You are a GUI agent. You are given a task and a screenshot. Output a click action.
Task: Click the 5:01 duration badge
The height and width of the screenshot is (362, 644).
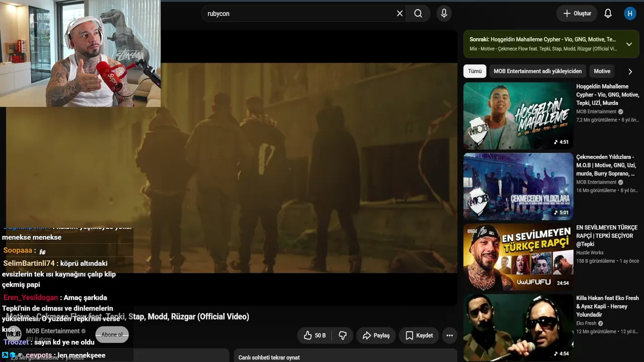[x=561, y=213]
